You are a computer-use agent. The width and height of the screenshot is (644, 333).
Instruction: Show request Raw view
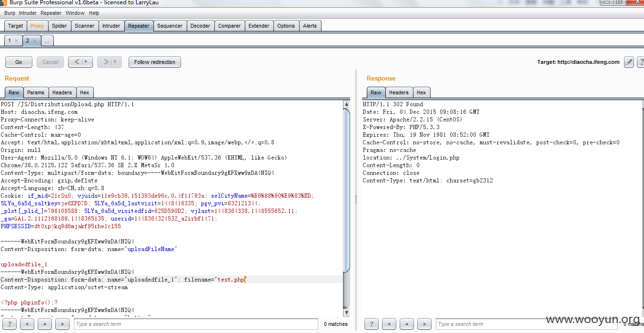point(14,92)
